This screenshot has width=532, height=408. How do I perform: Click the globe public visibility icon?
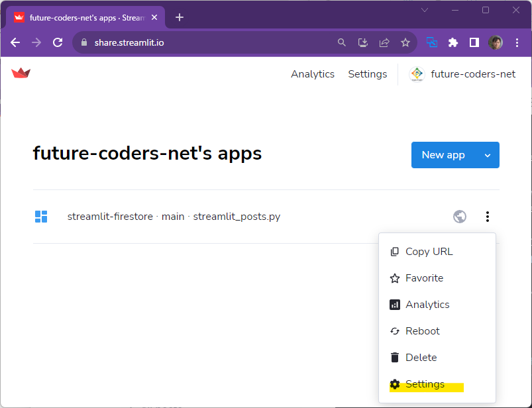point(460,217)
